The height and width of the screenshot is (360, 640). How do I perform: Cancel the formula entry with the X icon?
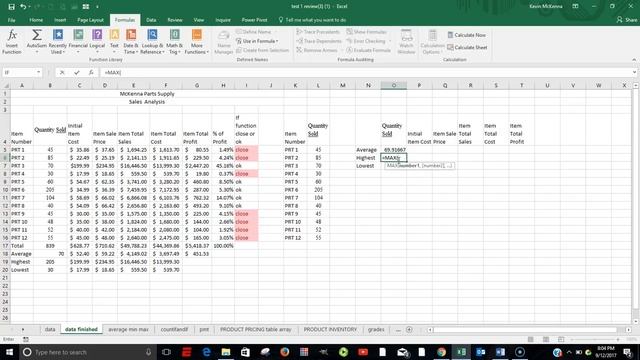[x=62, y=73]
